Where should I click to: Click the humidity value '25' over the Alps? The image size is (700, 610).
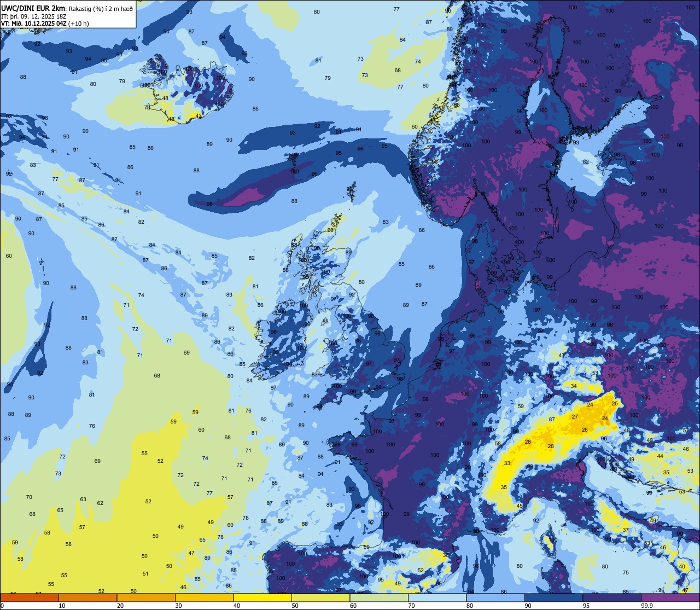click(x=615, y=404)
